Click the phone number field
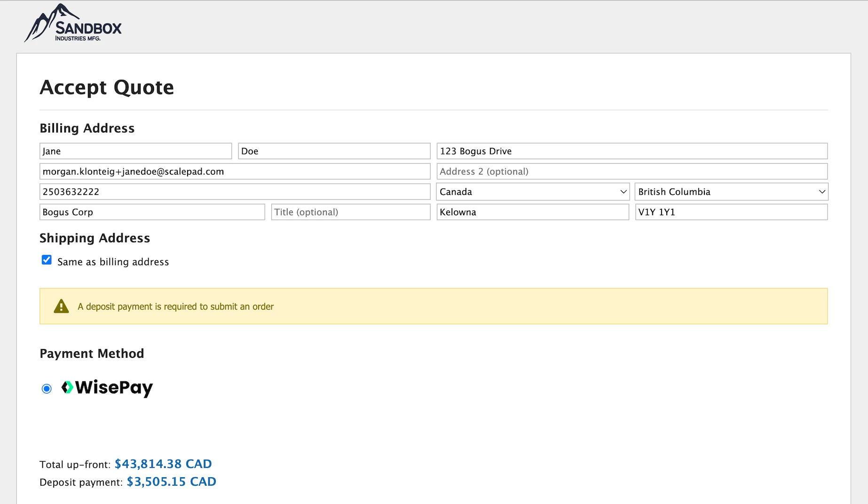 235,192
